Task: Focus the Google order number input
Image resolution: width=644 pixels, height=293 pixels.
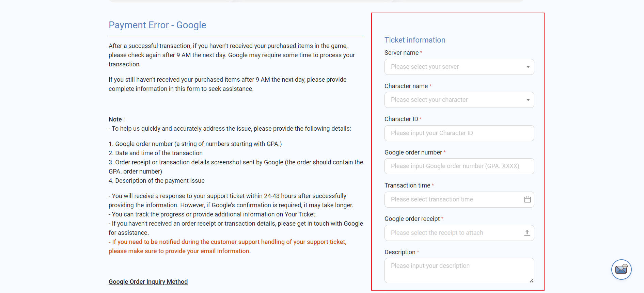Action: pos(459,166)
